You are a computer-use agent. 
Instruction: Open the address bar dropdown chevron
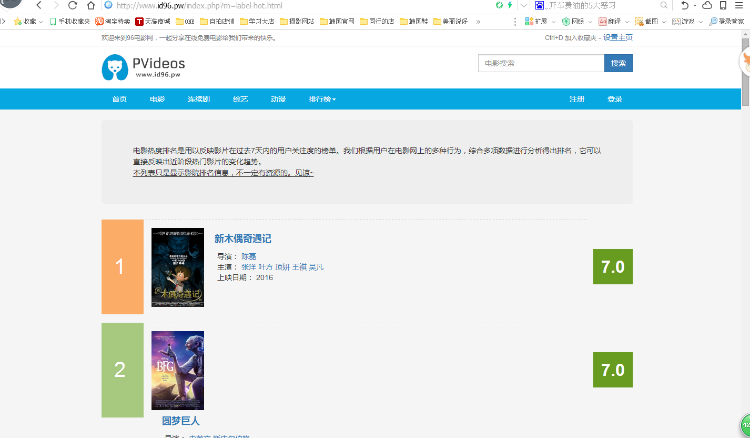tap(524, 5)
